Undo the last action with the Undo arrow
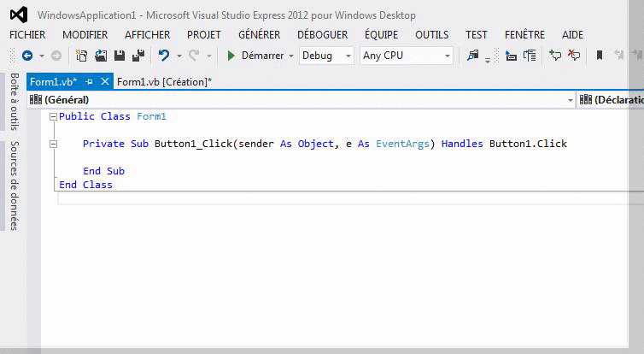This screenshot has height=354, width=644. [x=164, y=55]
